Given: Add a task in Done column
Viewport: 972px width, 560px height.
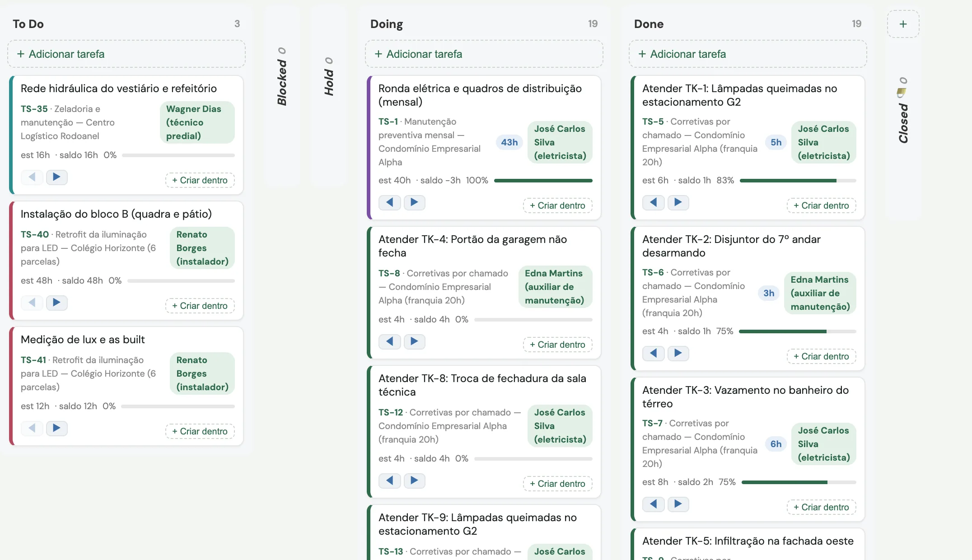Looking at the screenshot, I should (x=748, y=54).
